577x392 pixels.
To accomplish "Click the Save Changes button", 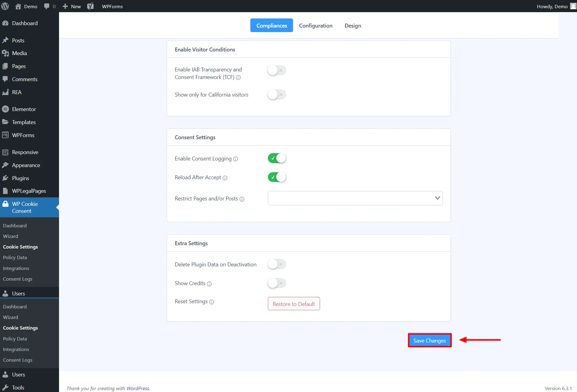I will point(430,340).
